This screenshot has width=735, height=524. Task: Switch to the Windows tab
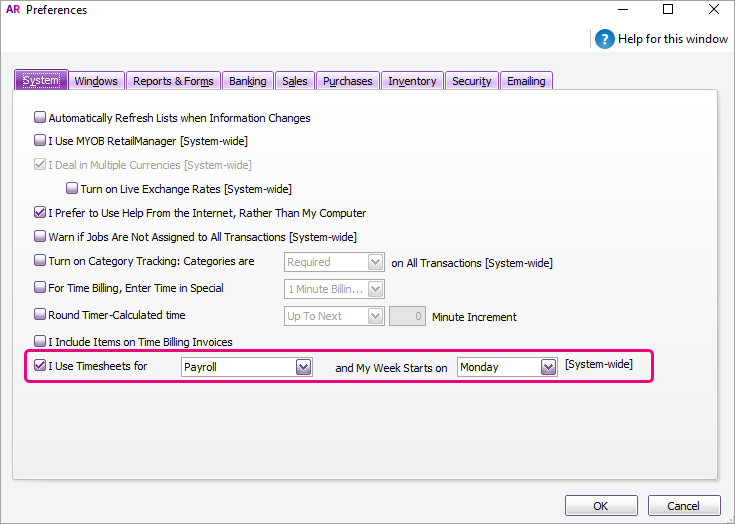click(x=96, y=81)
